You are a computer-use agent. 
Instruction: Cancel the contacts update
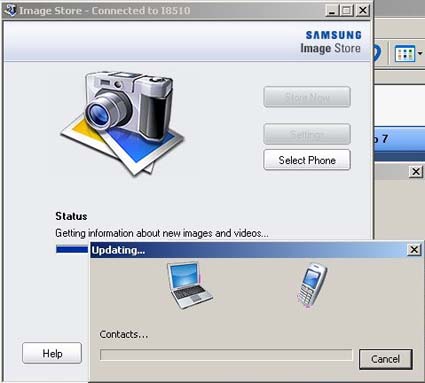(x=386, y=359)
